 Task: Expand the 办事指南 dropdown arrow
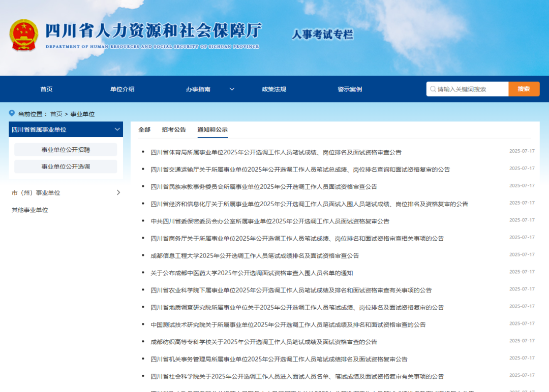[232, 89]
